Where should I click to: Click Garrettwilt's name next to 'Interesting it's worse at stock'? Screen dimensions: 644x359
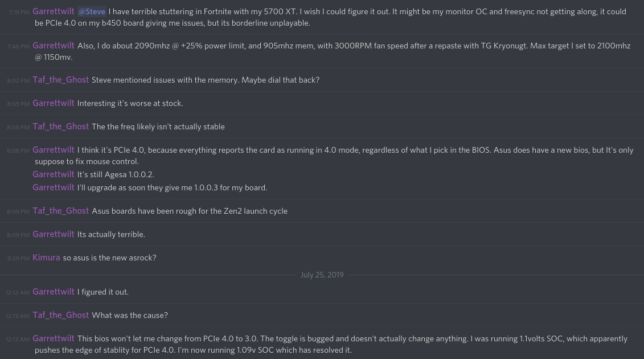54,103
